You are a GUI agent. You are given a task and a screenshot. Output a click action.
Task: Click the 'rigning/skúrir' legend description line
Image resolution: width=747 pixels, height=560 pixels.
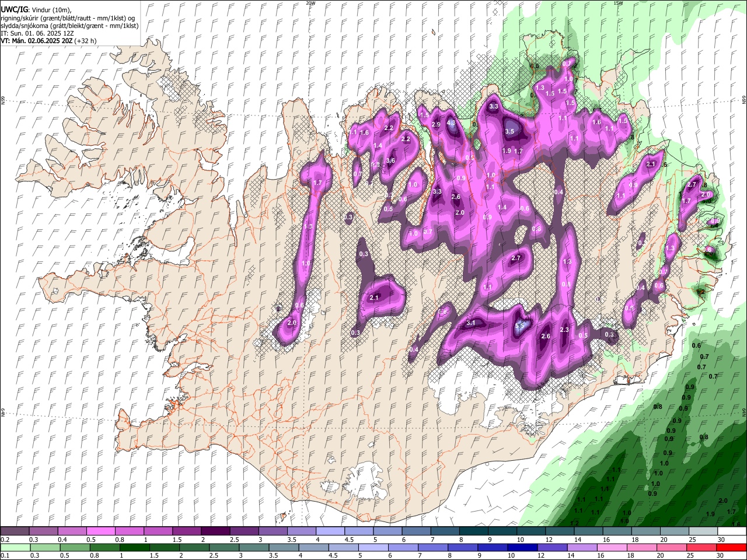click(68, 18)
